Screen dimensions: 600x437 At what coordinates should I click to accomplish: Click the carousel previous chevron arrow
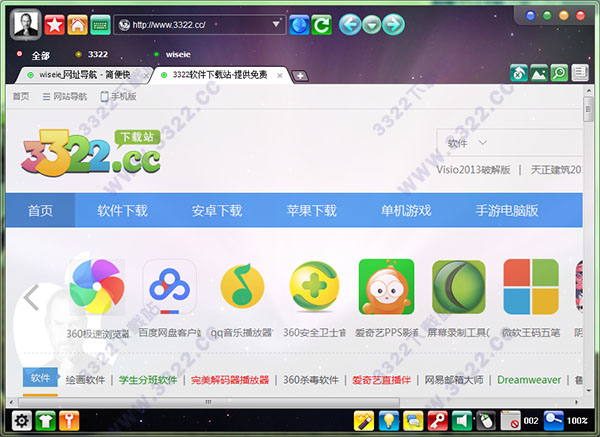point(31,297)
